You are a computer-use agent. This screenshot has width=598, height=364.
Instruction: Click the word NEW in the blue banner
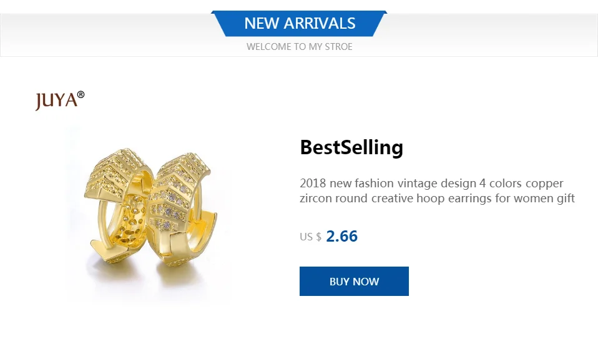coord(262,23)
